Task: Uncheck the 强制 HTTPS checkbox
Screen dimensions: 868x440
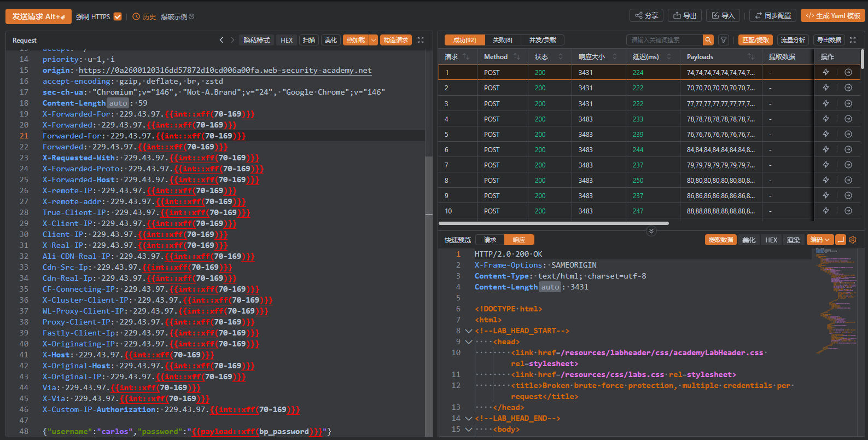Action: click(x=118, y=16)
